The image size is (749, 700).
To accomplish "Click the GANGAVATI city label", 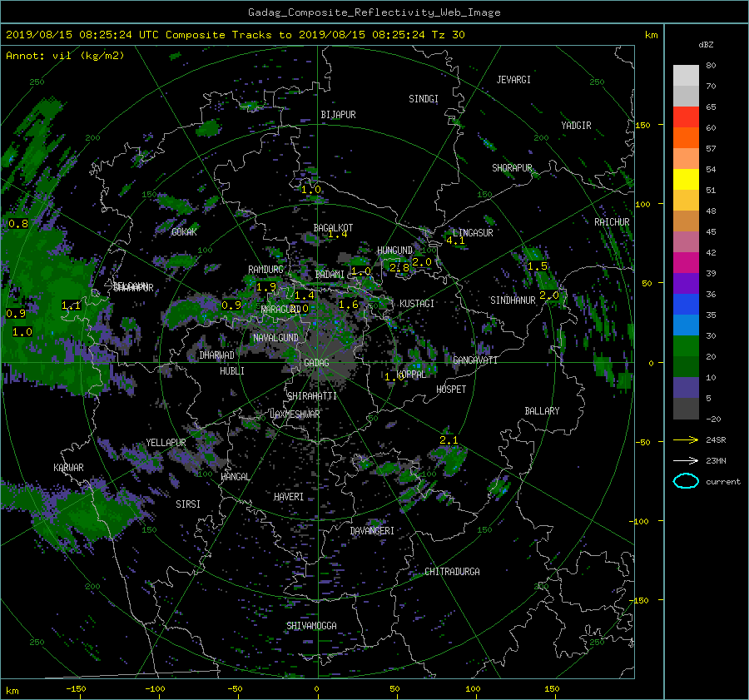I will click(x=475, y=360).
